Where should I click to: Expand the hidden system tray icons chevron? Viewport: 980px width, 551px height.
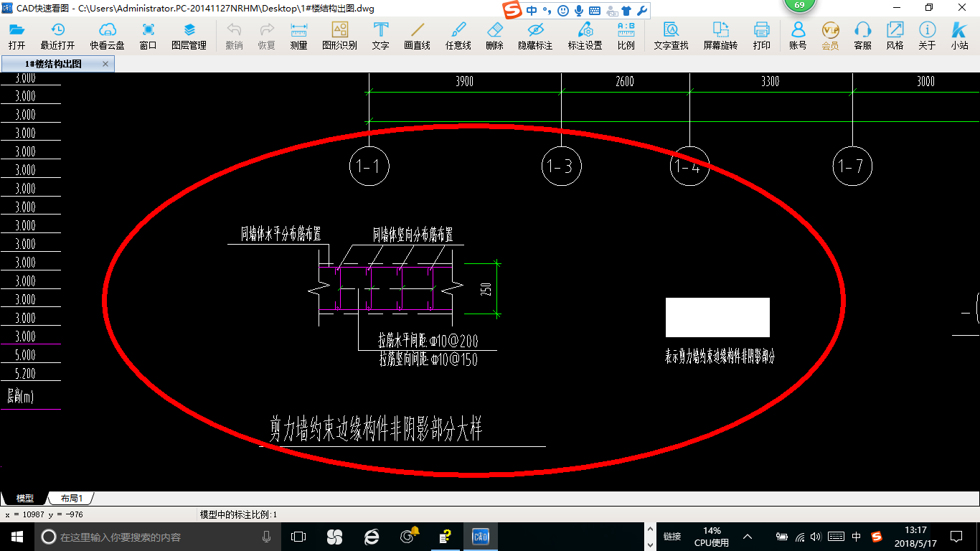pyautogui.click(x=747, y=537)
